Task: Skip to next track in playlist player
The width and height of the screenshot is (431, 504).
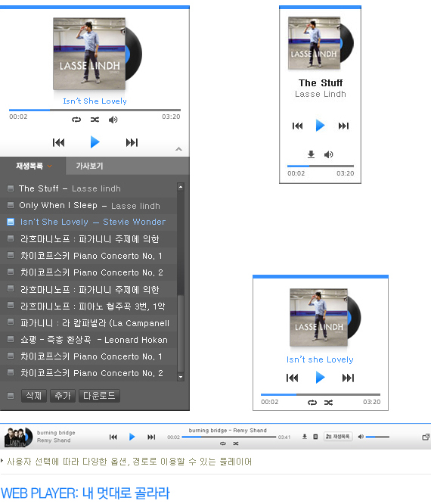Action: click(x=132, y=142)
